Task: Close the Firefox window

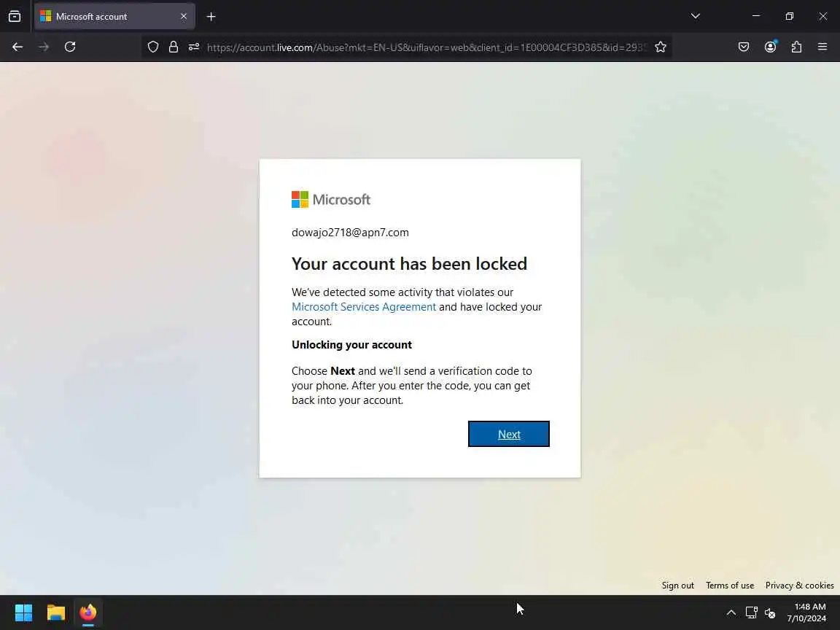Action: (x=822, y=16)
